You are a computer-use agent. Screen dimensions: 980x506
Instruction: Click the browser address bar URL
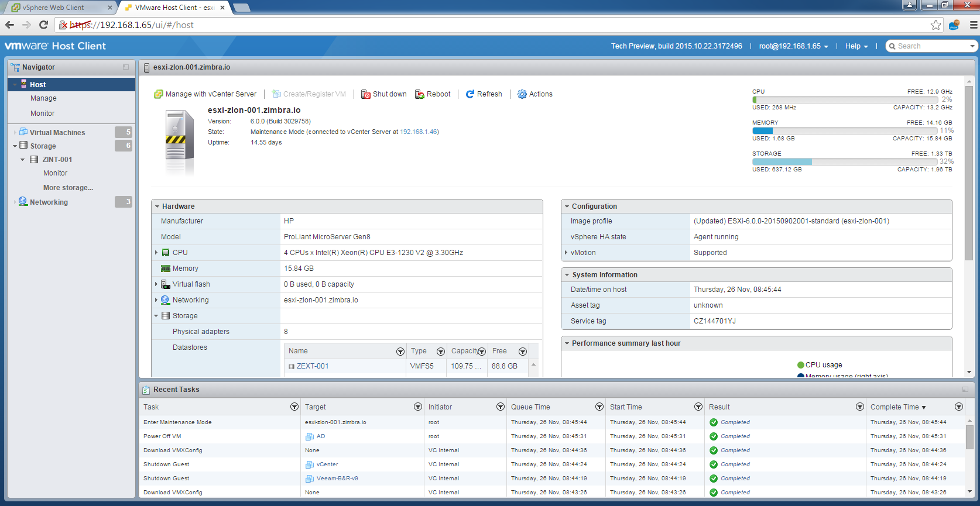tap(132, 25)
